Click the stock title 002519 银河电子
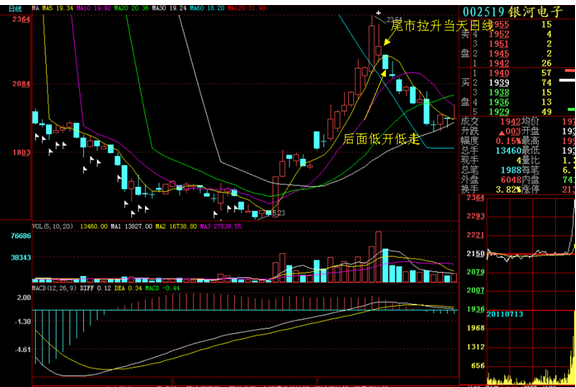 click(x=512, y=12)
